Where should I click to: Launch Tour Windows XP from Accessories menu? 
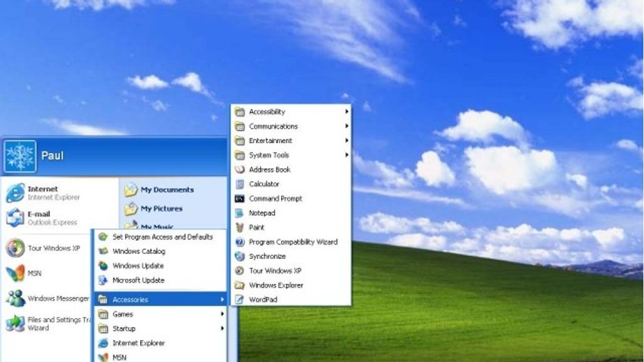pyautogui.click(x=291, y=271)
